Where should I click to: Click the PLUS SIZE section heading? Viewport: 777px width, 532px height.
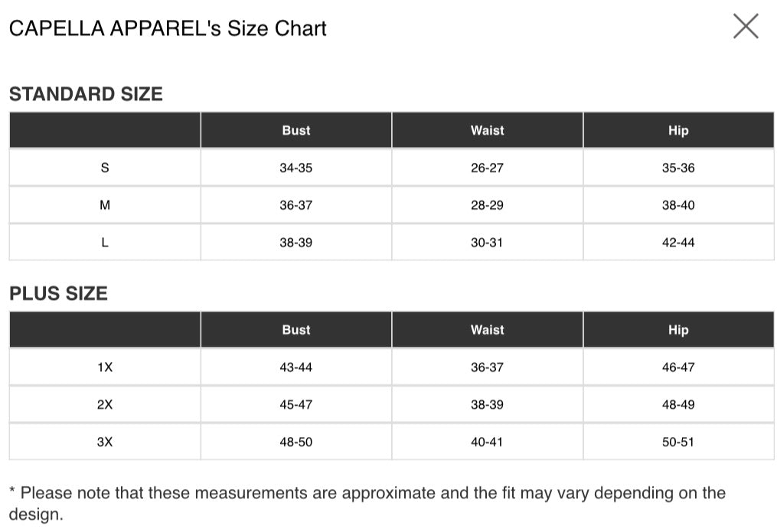[58, 293]
